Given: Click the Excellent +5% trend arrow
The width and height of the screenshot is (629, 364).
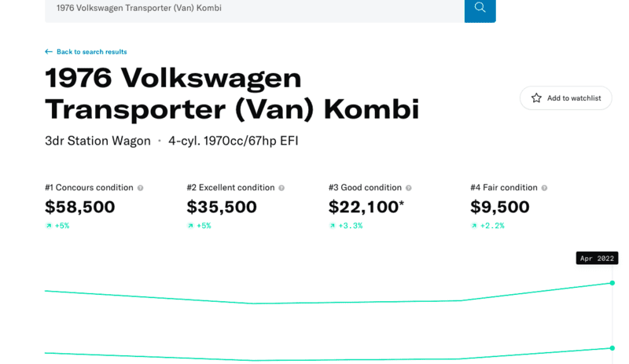Looking at the screenshot, I should [x=190, y=226].
